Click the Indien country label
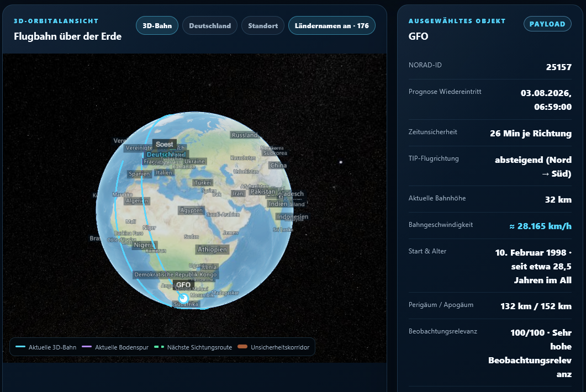The height and width of the screenshot is (392, 586). [x=278, y=204]
